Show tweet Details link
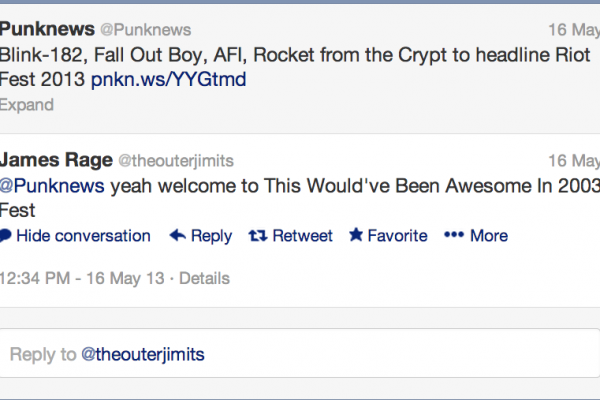 pos(204,278)
